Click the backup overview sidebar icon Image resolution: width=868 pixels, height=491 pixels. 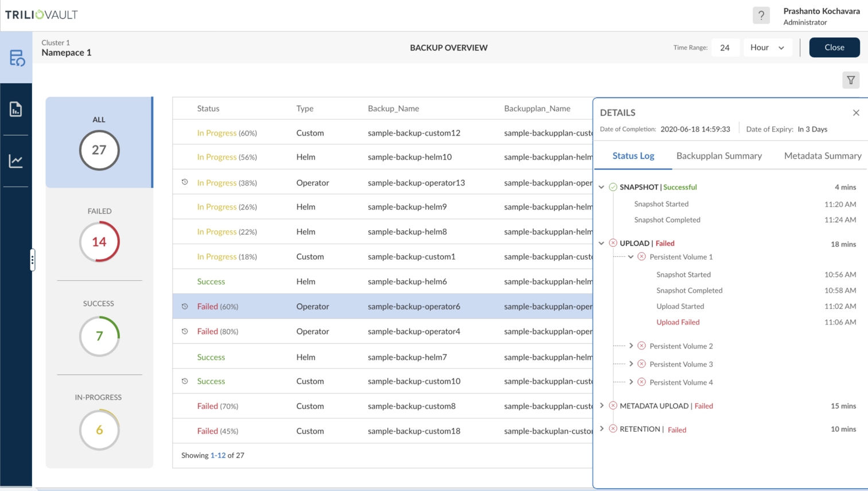[16, 58]
